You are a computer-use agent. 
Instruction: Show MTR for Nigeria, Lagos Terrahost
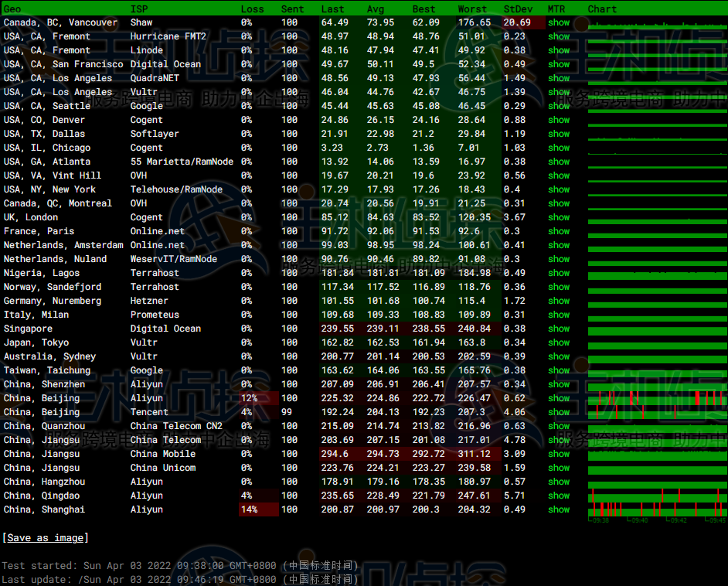pyautogui.click(x=558, y=273)
